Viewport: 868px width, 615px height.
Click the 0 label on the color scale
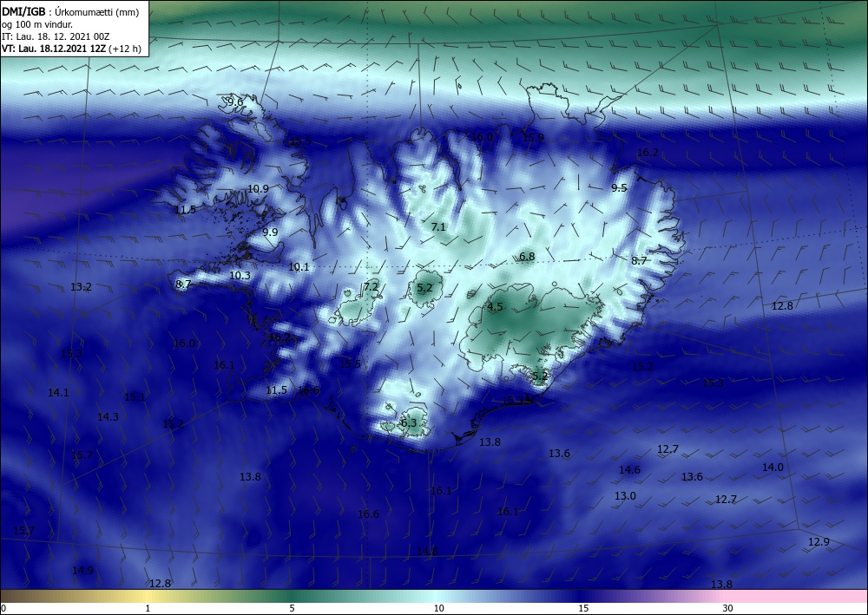pyautogui.click(x=3, y=609)
